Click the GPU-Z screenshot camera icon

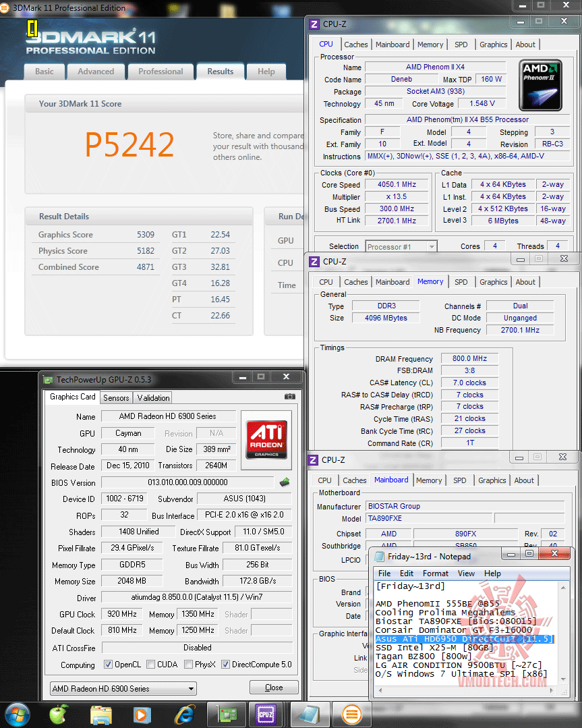289,397
